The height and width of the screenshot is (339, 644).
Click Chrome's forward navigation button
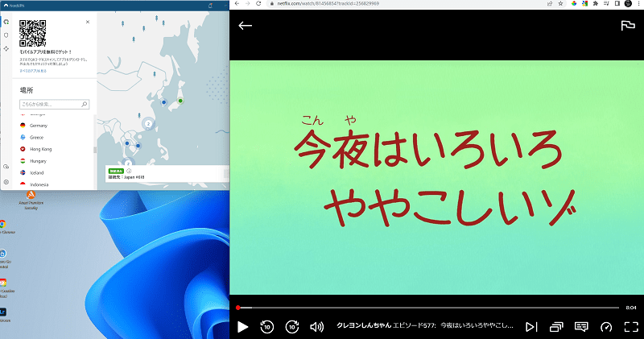[248, 3]
